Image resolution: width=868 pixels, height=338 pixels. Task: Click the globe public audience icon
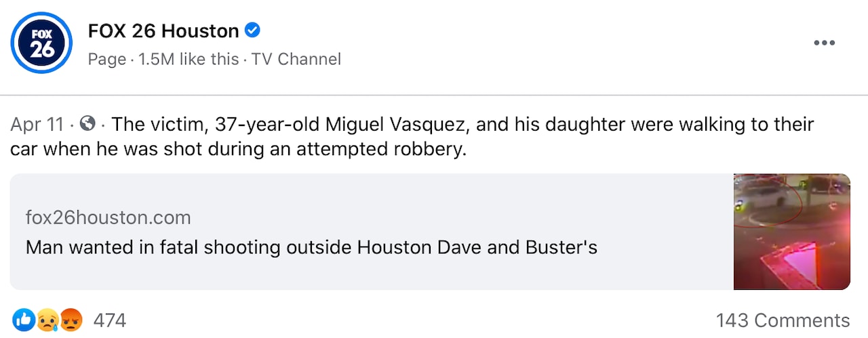[87, 125]
